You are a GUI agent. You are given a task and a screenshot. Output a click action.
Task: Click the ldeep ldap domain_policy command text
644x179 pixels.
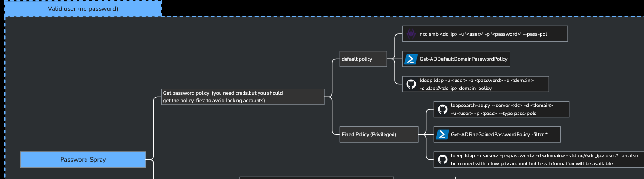point(476,84)
